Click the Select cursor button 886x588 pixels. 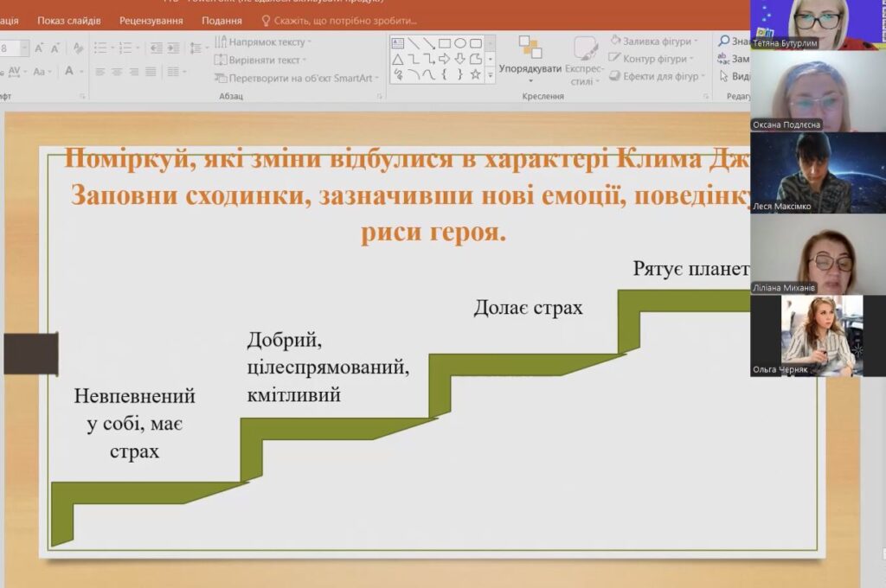point(735,76)
